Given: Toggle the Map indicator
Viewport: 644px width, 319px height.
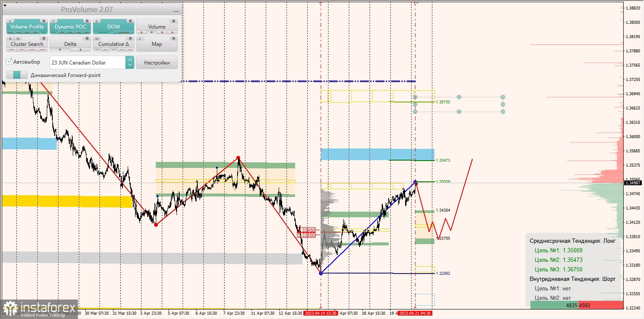Looking at the screenshot, I should pos(157,44).
